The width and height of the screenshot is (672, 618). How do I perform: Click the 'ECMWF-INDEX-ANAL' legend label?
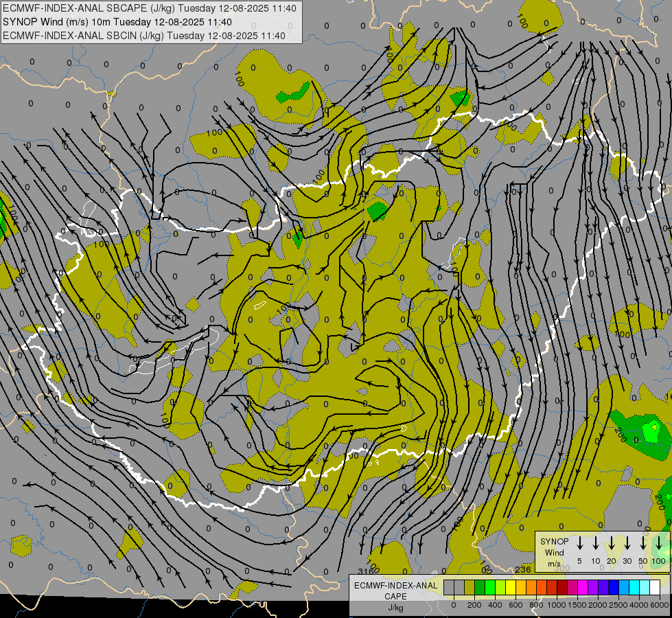coord(395,586)
